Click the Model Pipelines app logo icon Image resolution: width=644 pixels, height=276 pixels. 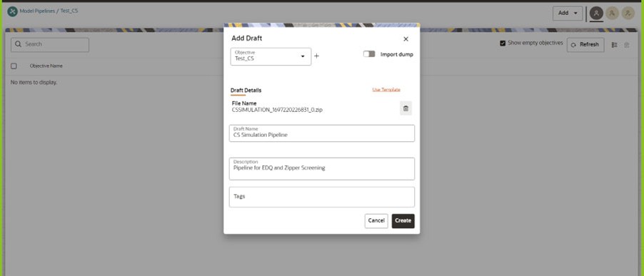(12, 11)
